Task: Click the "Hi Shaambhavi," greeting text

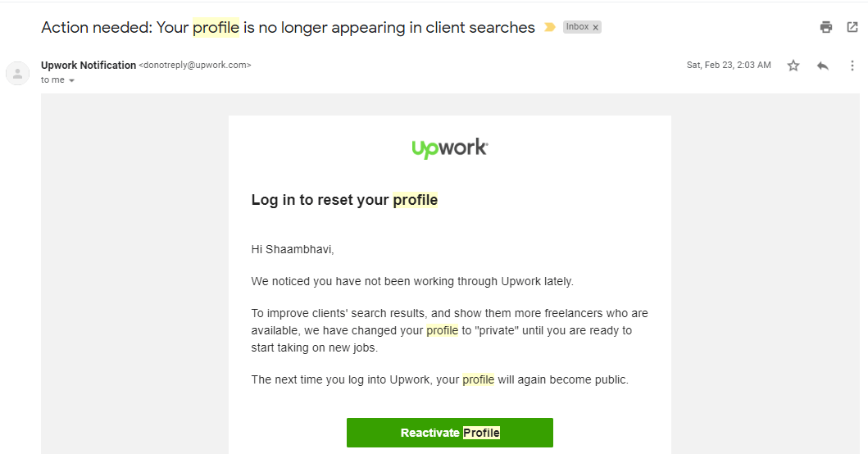Action: pos(293,249)
